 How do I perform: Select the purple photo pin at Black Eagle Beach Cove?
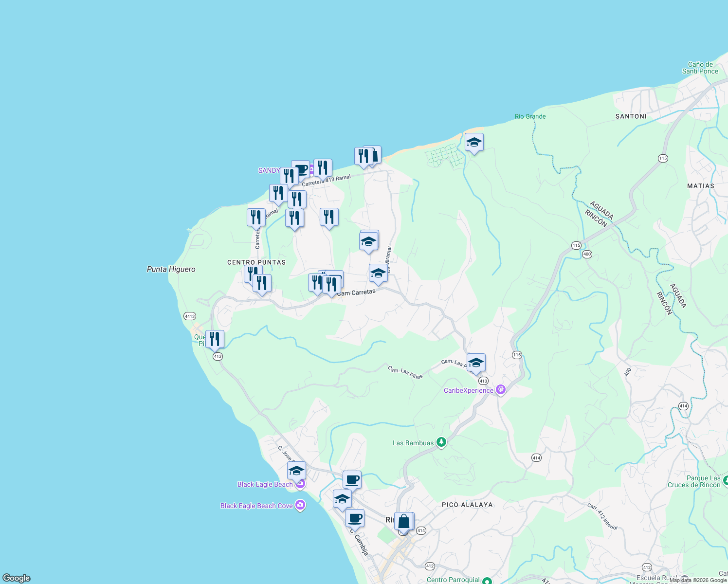[300, 505]
